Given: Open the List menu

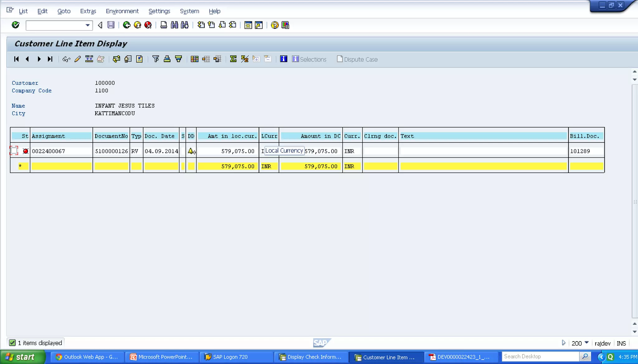Looking at the screenshot, I should click(23, 11).
